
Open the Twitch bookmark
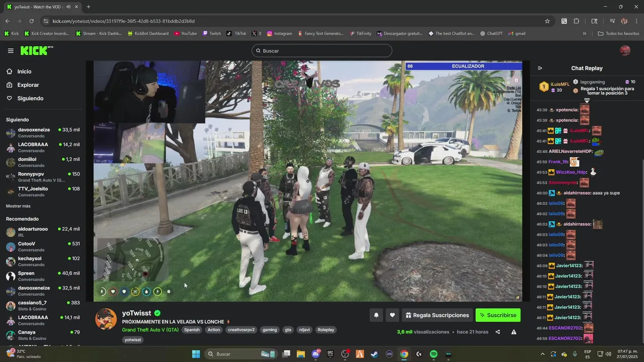(212, 34)
